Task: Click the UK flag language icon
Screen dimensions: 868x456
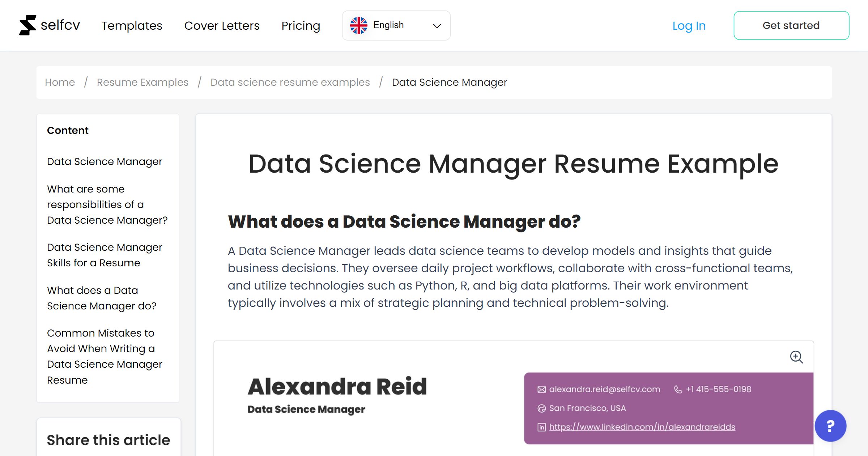Action: pyautogui.click(x=358, y=25)
